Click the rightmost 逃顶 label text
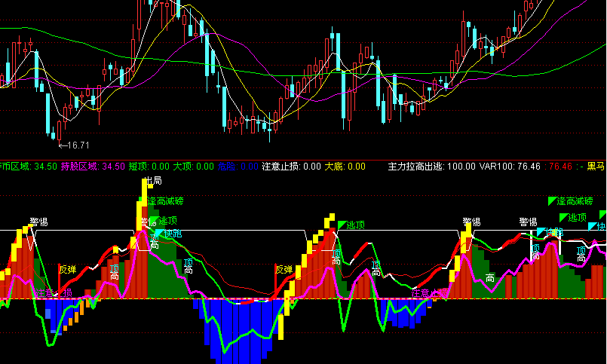Image resolution: width=607 pixels, height=364 pixels. click(577, 218)
